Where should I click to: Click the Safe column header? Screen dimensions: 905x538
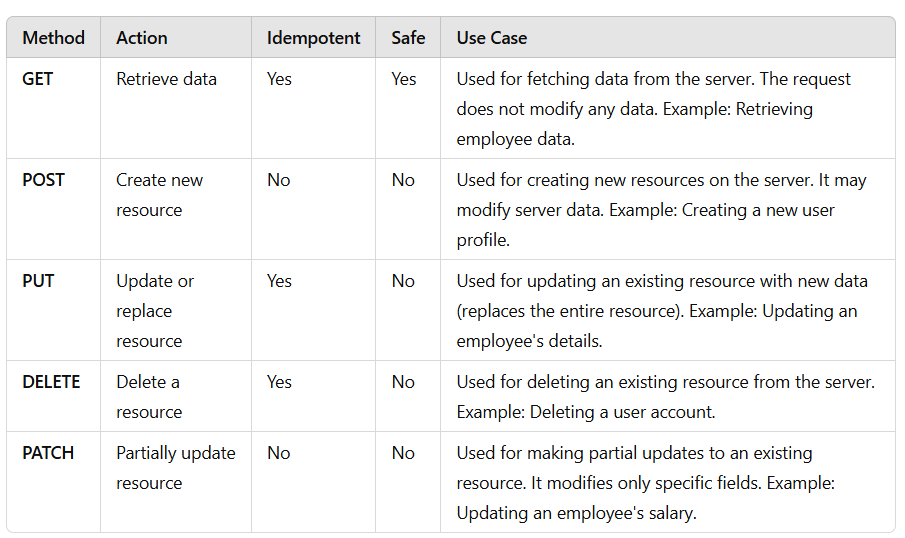[408, 38]
